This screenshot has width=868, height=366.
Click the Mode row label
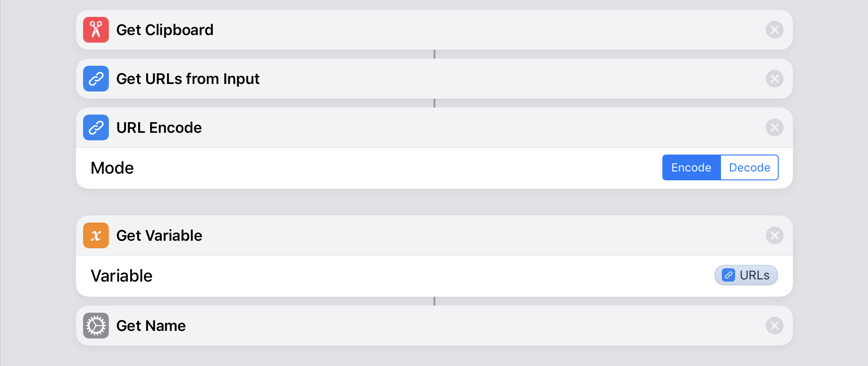click(112, 168)
